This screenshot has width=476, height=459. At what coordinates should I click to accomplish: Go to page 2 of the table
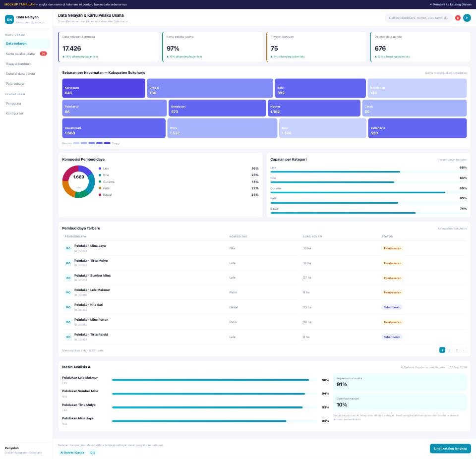point(450,350)
